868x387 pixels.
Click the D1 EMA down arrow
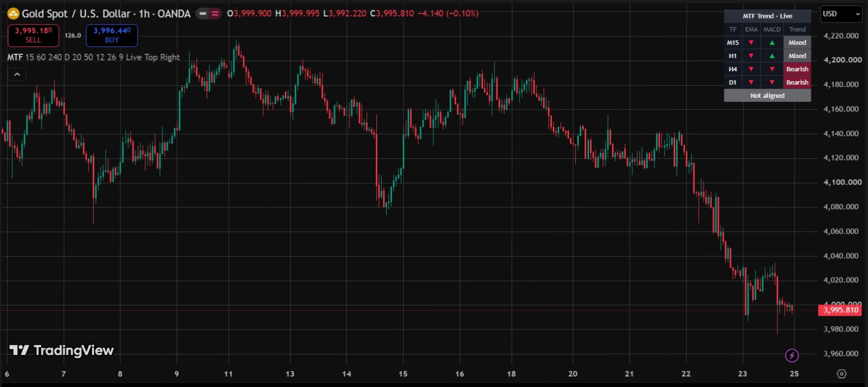pyautogui.click(x=751, y=83)
